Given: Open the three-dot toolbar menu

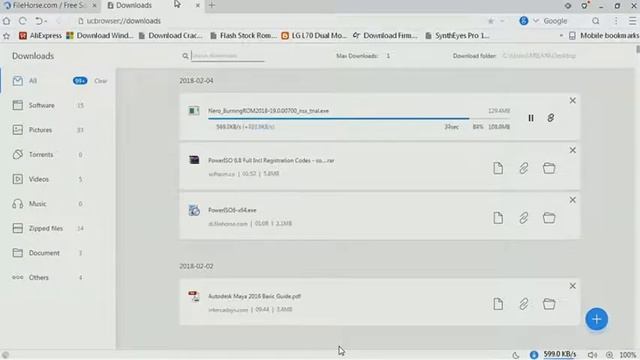Looking at the screenshot, I should pyautogui.click(x=616, y=21).
